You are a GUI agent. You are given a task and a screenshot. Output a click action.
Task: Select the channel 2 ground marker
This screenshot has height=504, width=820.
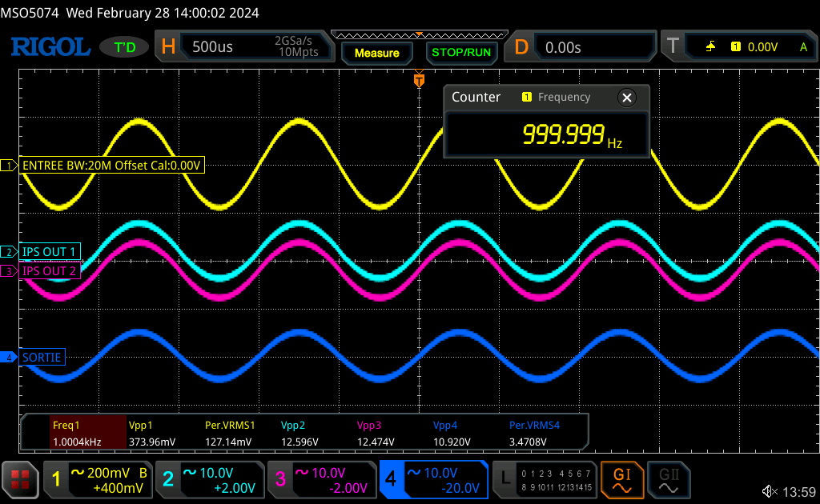click(8, 252)
